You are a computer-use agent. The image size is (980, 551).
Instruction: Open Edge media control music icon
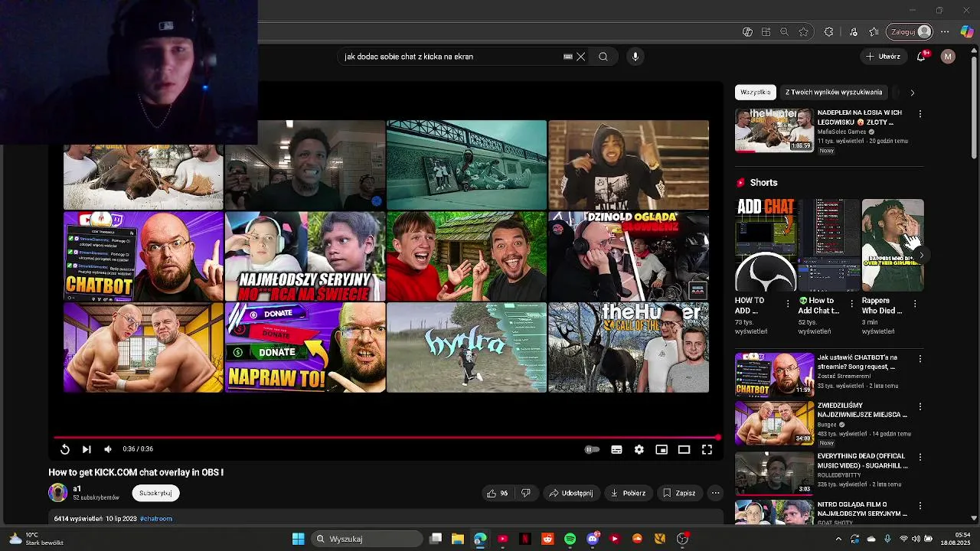854,32
